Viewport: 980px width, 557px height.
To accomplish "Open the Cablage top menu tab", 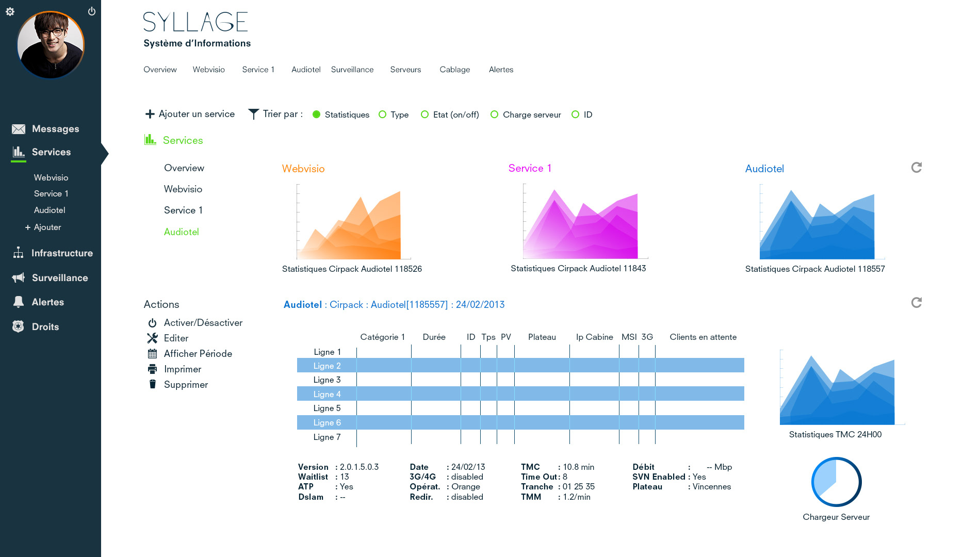I will (x=454, y=70).
